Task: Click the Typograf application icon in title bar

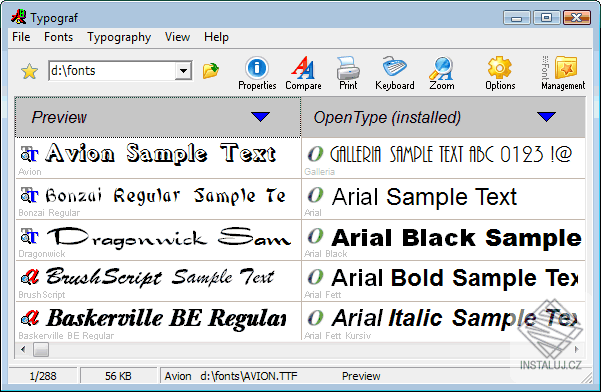Action: (x=18, y=17)
